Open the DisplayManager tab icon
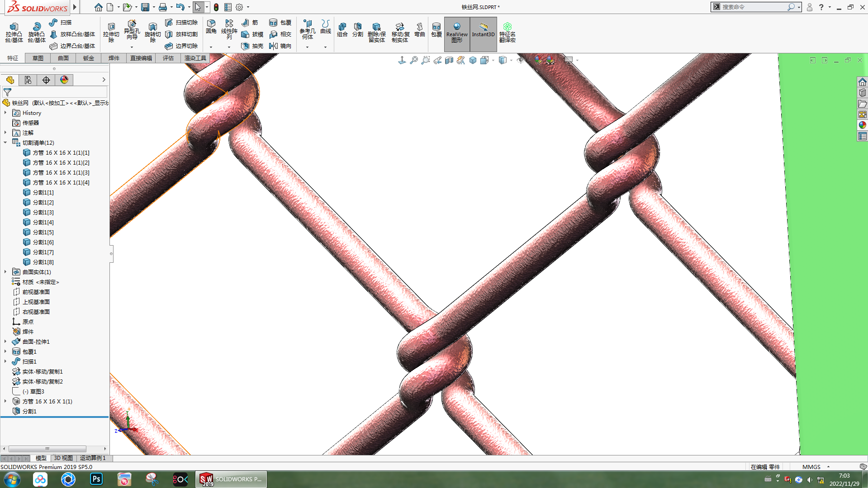This screenshot has height=488, width=868. pos(64,80)
